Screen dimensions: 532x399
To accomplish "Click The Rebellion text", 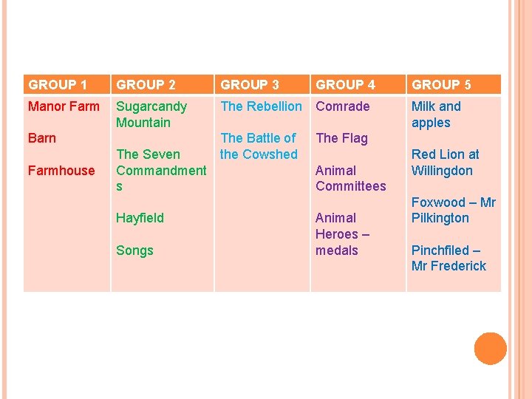I will coord(261,106).
